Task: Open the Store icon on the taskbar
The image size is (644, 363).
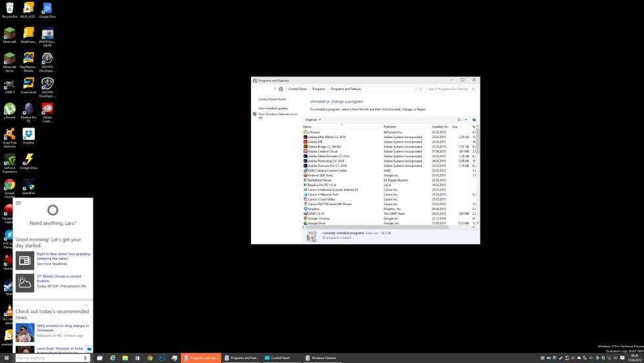Action: [x=137, y=358]
